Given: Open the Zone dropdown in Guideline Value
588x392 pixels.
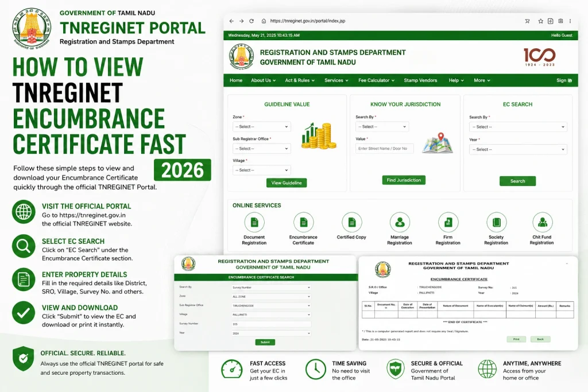Looking at the screenshot, I should [262, 127].
